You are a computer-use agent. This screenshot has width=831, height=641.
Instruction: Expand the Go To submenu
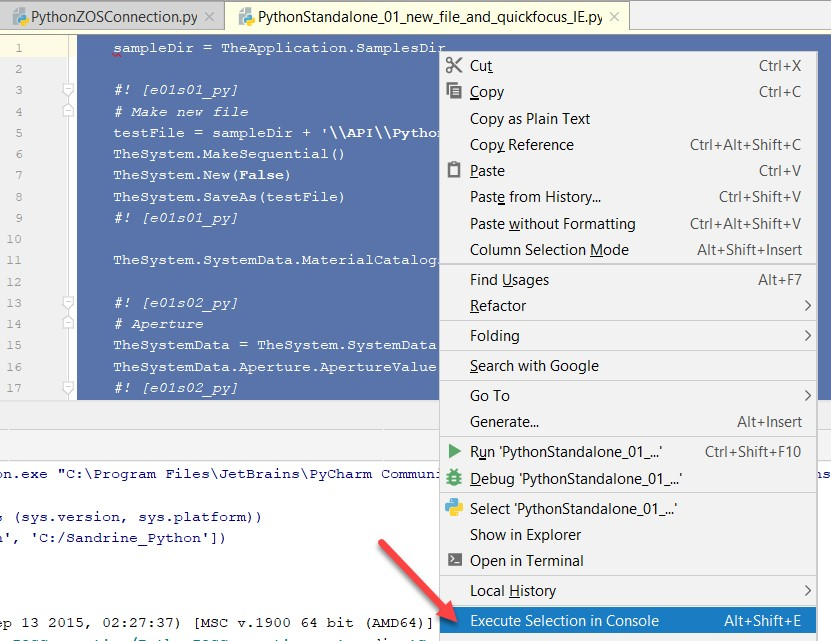(x=627, y=396)
